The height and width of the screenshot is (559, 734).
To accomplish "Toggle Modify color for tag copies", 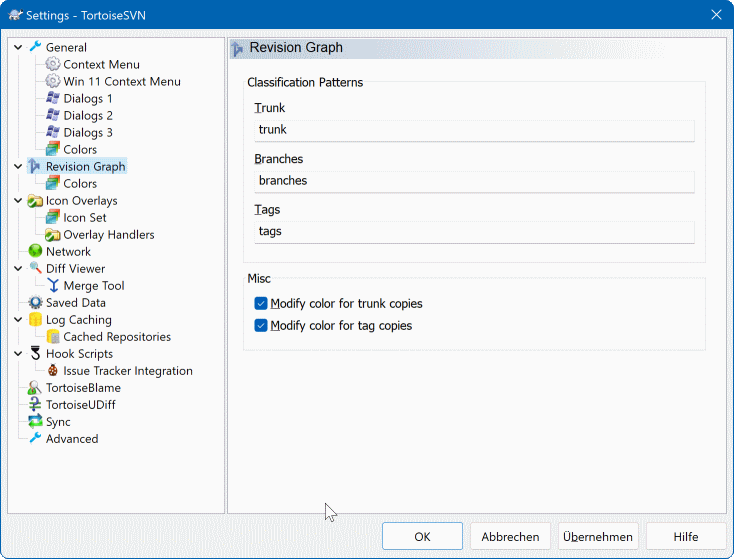I will click(x=261, y=325).
